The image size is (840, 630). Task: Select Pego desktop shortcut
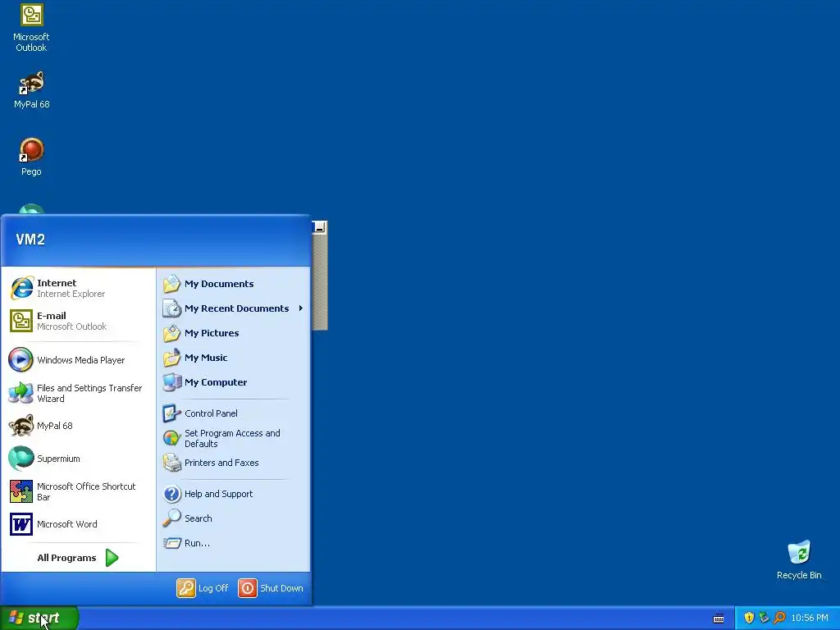pyautogui.click(x=31, y=157)
